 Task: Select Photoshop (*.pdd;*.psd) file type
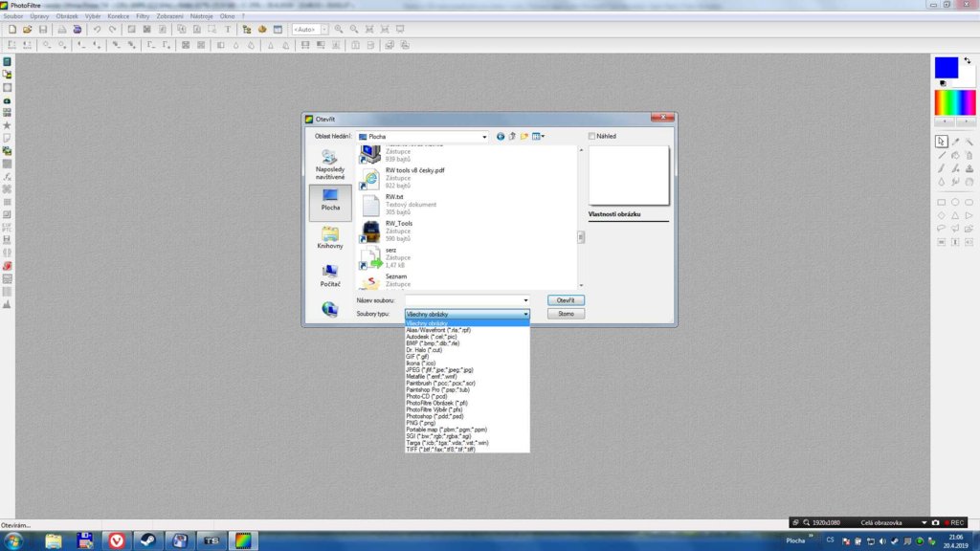coord(467,416)
